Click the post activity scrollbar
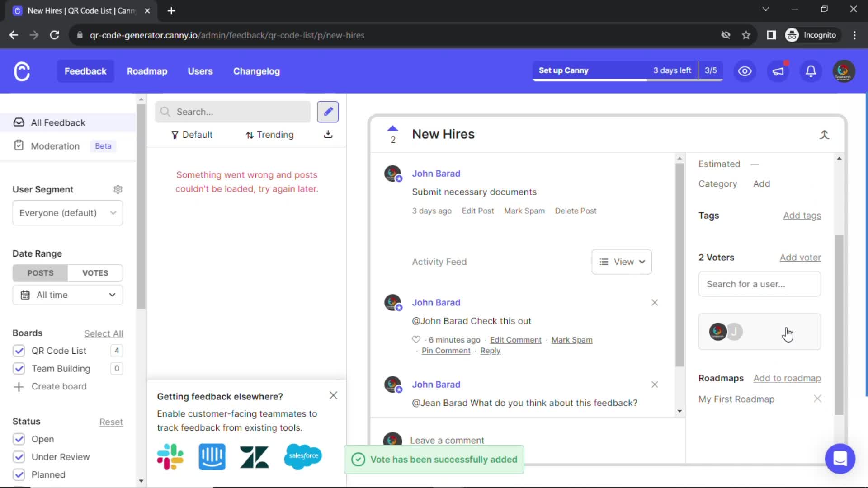 pos(679,264)
